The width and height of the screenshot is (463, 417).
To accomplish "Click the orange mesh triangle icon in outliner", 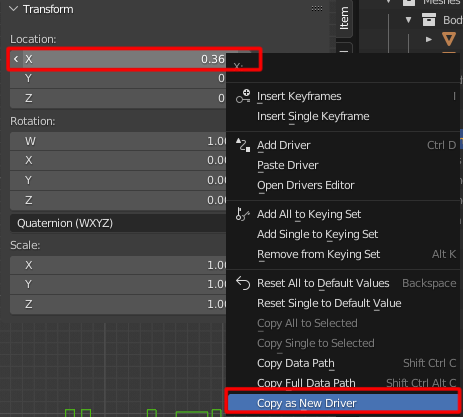I will pos(449,39).
